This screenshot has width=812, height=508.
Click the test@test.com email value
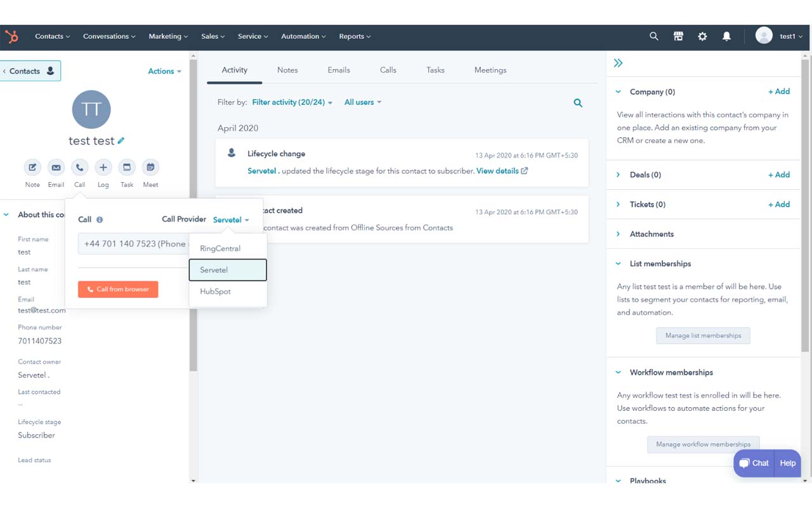42,311
